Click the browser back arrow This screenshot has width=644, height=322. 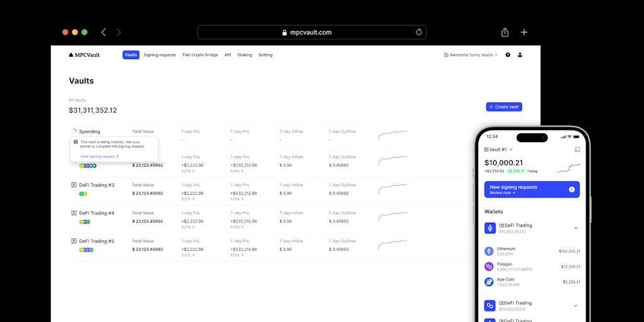pos(104,33)
